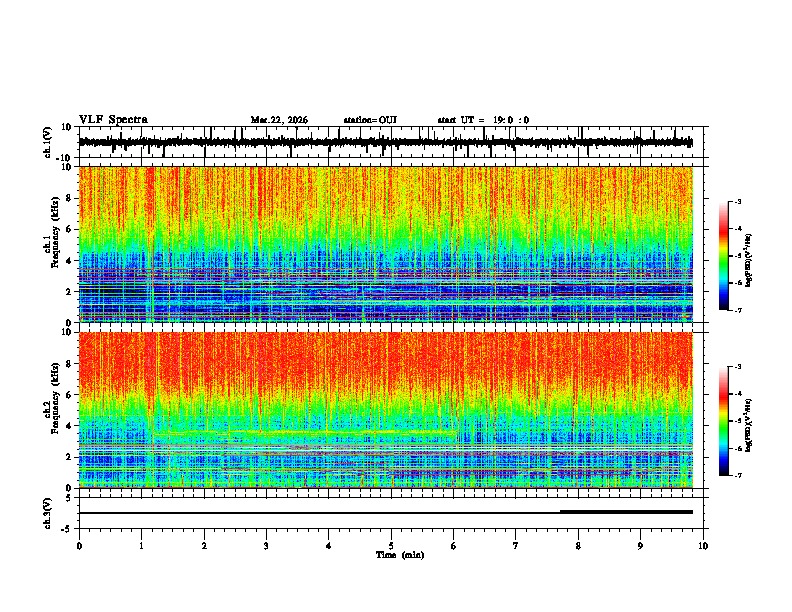Click time axis tick label '0'
The width and height of the screenshot is (792, 612).
click(x=79, y=546)
